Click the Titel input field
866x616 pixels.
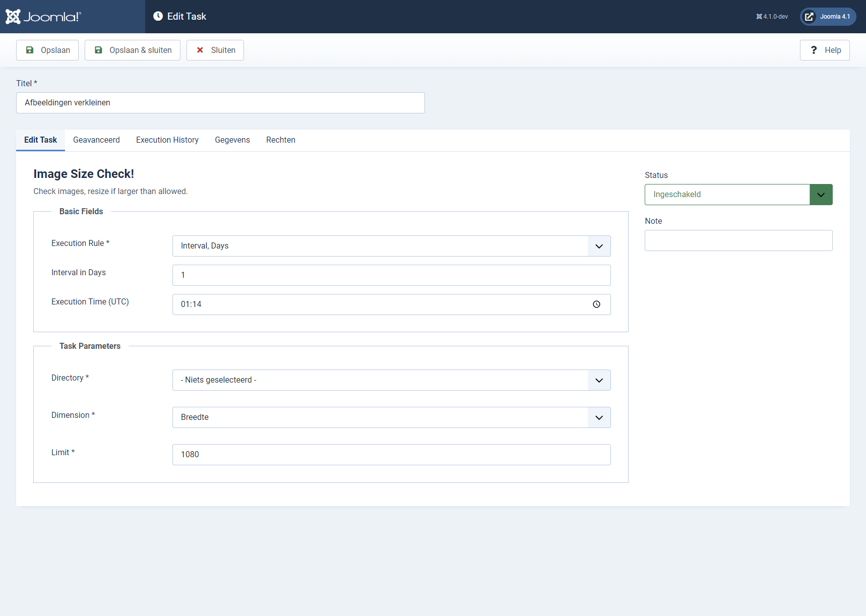pyautogui.click(x=220, y=103)
